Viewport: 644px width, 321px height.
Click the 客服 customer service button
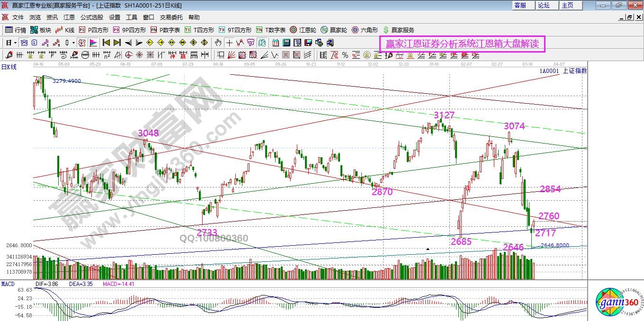pyautogui.click(x=520, y=5)
